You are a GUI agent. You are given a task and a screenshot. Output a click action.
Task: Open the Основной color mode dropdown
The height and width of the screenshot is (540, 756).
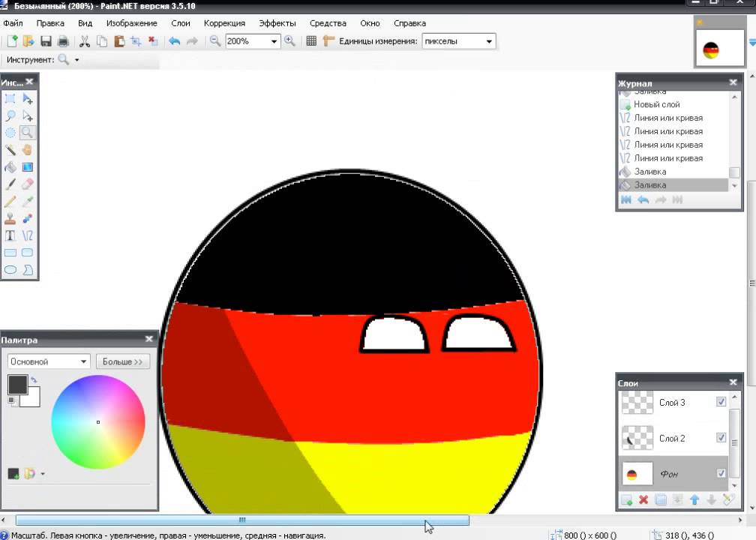pyautogui.click(x=49, y=361)
